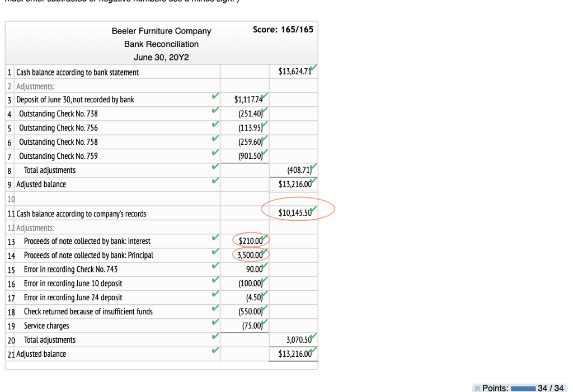
Task: Click the checkmark next to Outstanding Check No. 738
Action: pos(215,110)
